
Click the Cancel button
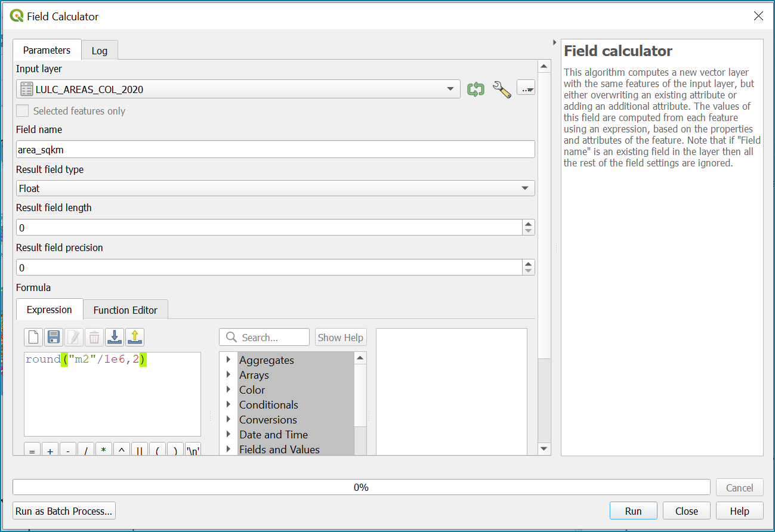coord(739,487)
